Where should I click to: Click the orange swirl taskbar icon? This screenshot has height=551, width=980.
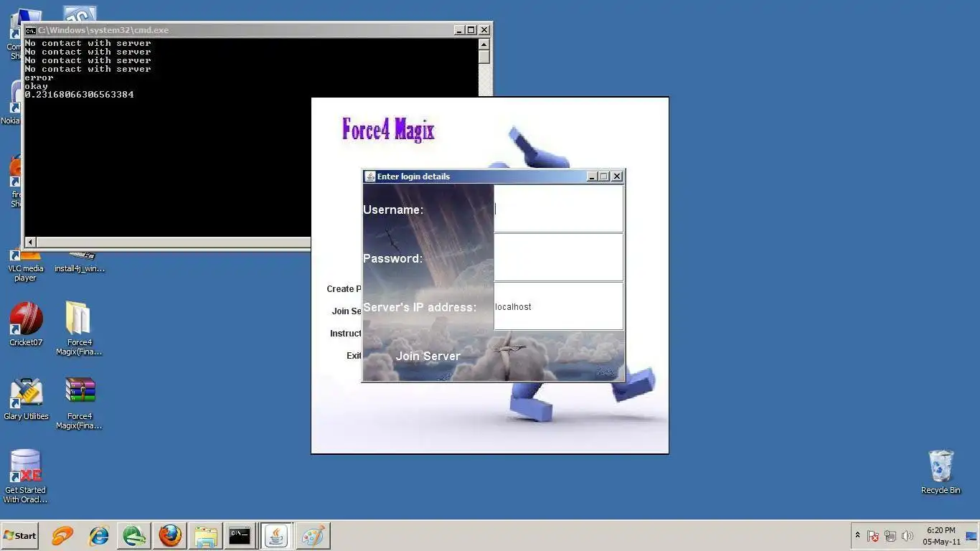pos(62,536)
